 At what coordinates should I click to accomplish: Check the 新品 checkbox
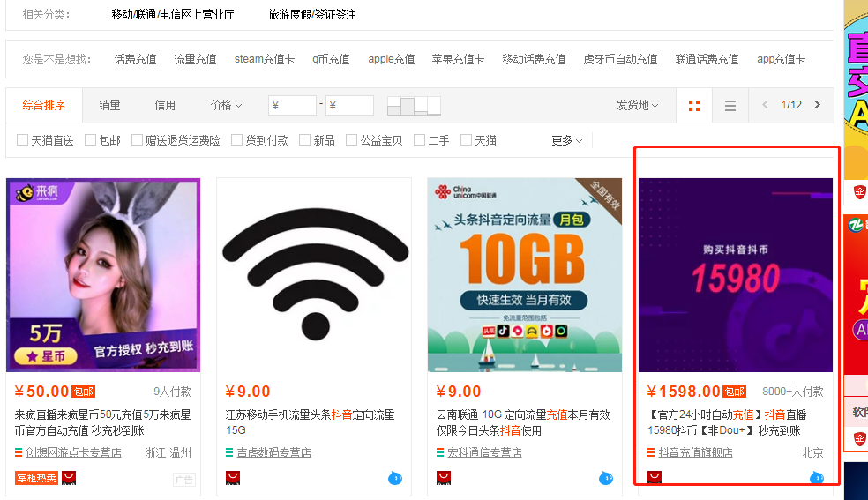pos(304,140)
